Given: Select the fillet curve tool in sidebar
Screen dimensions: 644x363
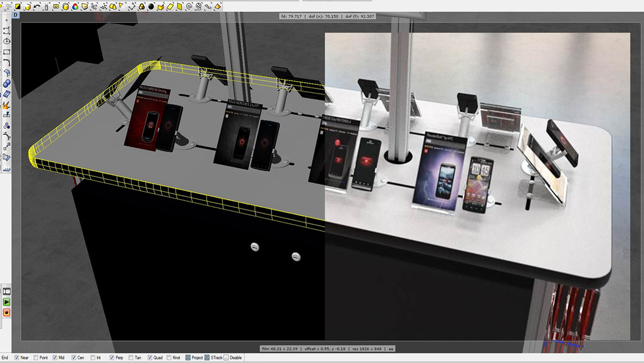Looking at the screenshot, I should [x=7, y=63].
